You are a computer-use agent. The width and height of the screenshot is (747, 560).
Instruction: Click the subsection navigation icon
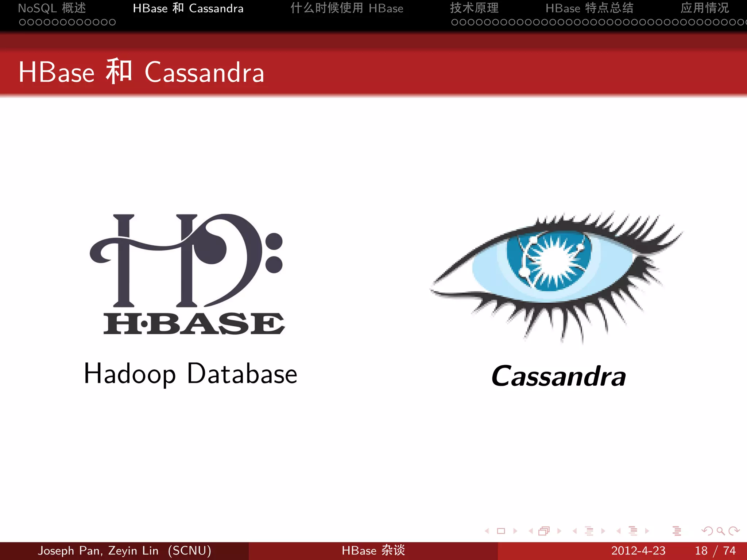(589, 531)
